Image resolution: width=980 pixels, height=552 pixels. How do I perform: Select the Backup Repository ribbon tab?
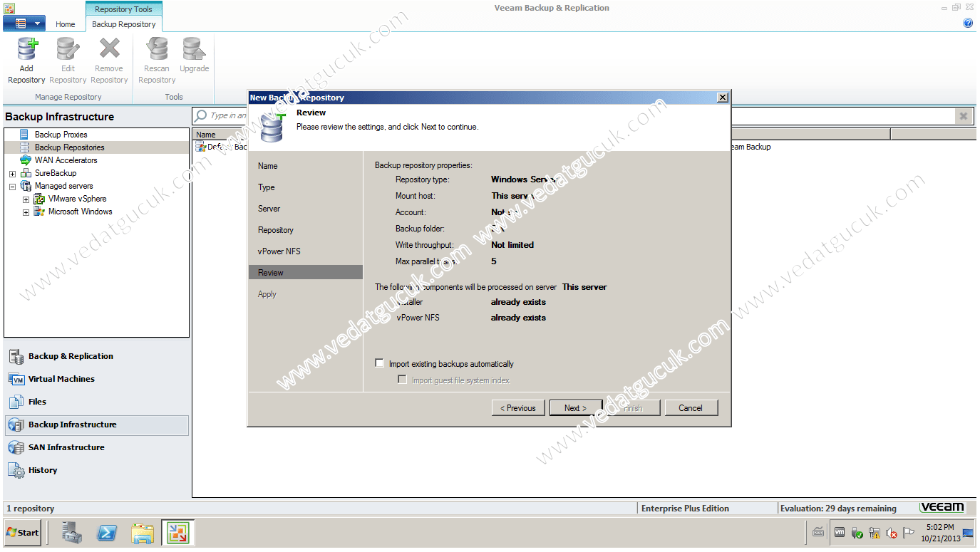tap(124, 24)
